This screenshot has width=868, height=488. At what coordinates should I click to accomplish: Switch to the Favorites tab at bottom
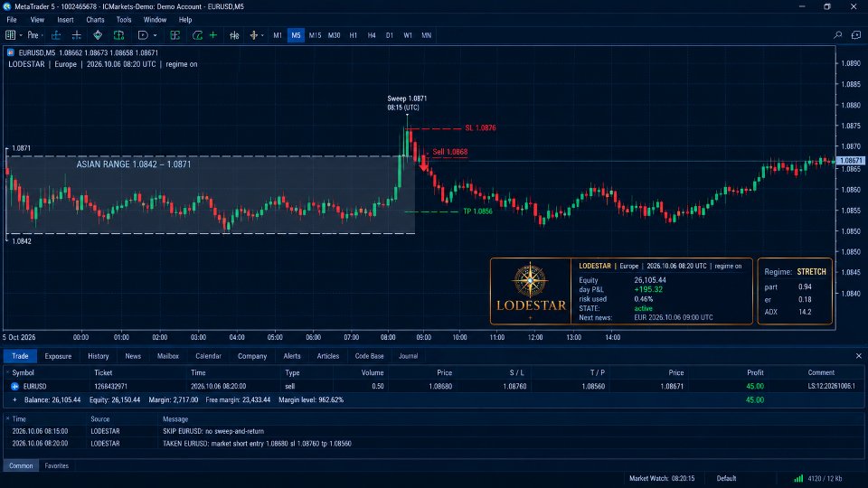(56, 465)
